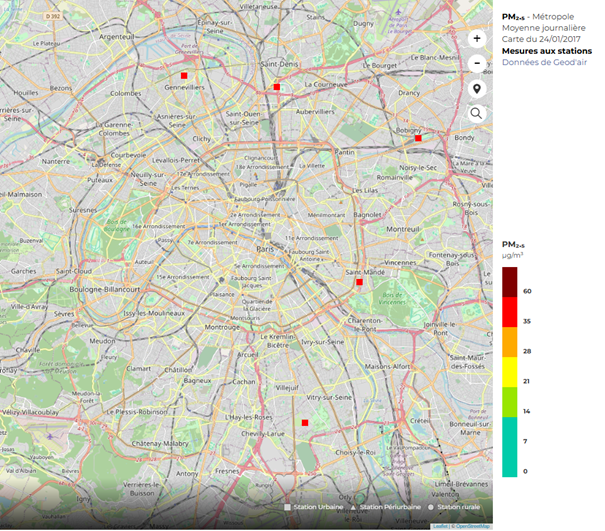
Task: Click the Le Bourget map label
Action: point(380,66)
